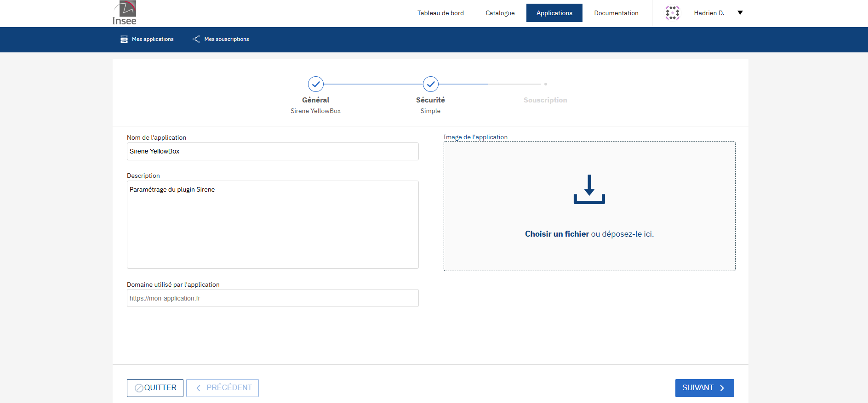Click the Mes applications server icon

tap(124, 40)
